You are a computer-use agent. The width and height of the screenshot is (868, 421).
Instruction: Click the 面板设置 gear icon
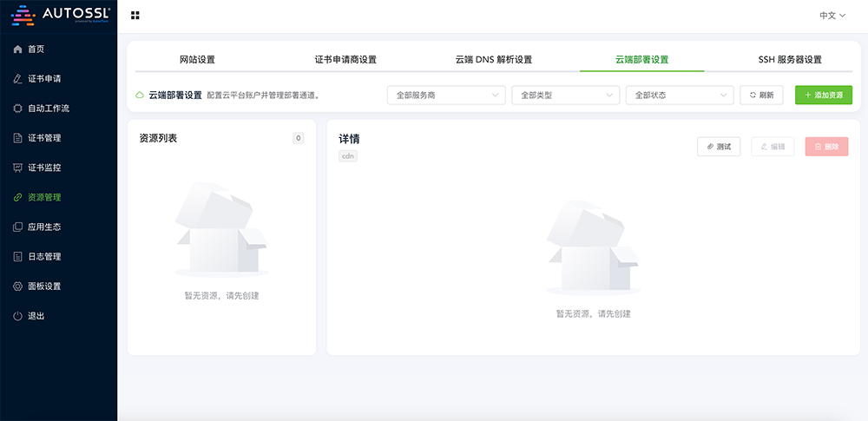click(18, 286)
